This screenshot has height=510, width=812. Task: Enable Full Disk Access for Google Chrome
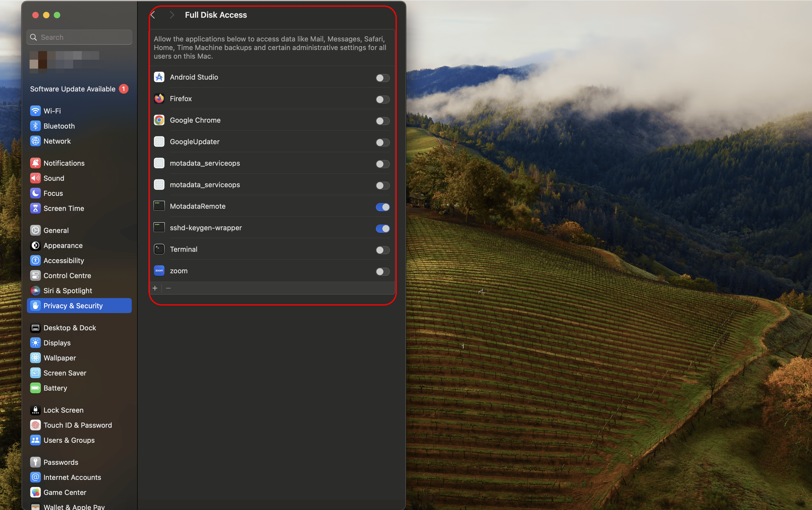382,121
